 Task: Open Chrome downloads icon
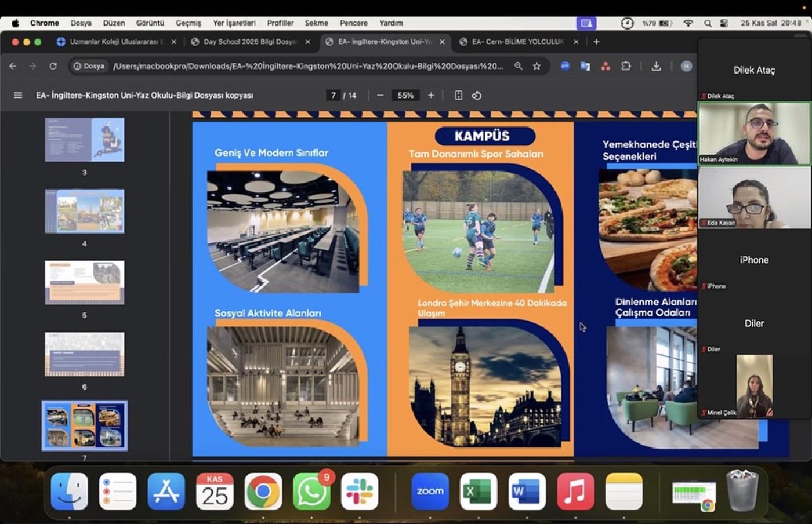click(656, 66)
